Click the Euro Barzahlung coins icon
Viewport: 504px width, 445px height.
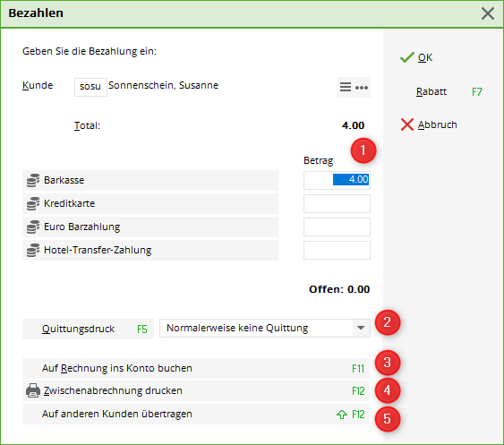click(x=33, y=227)
